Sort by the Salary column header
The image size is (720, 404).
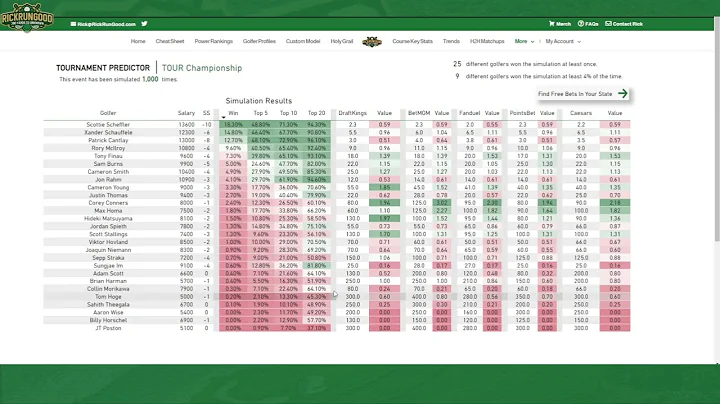tap(186, 113)
